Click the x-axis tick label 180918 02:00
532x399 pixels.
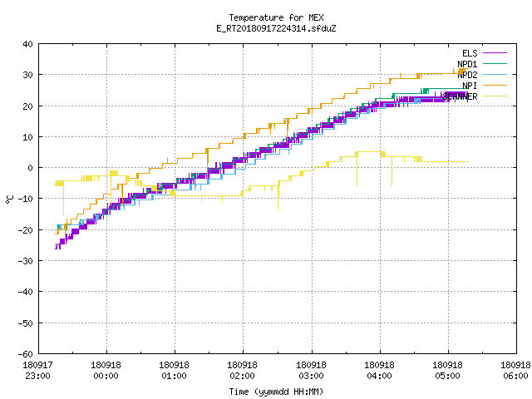click(242, 371)
